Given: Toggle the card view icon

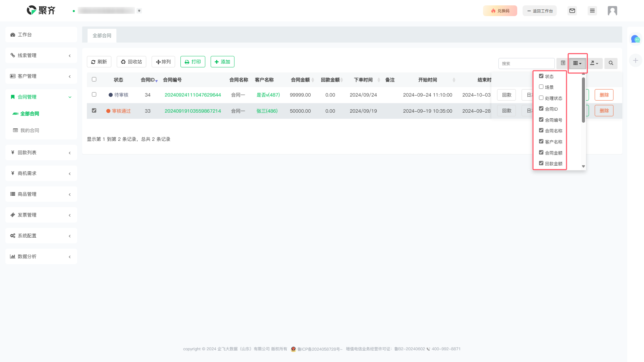Looking at the screenshot, I should point(563,63).
